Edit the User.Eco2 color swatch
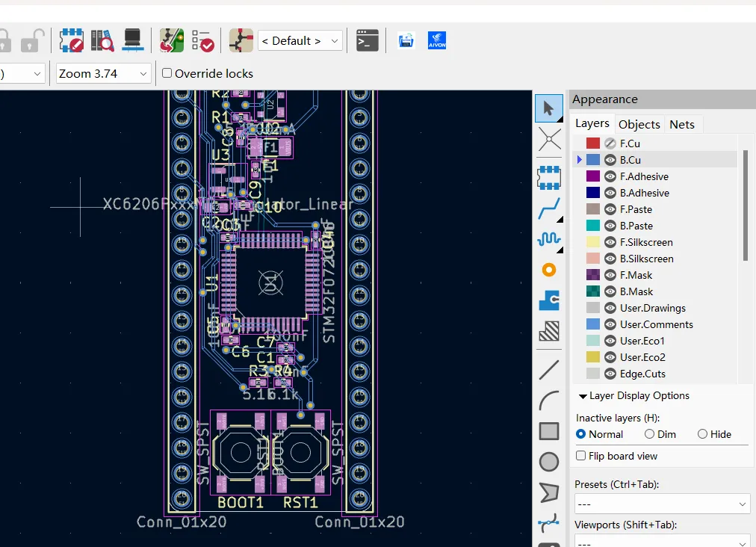The image size is (756, 547). 593,357
